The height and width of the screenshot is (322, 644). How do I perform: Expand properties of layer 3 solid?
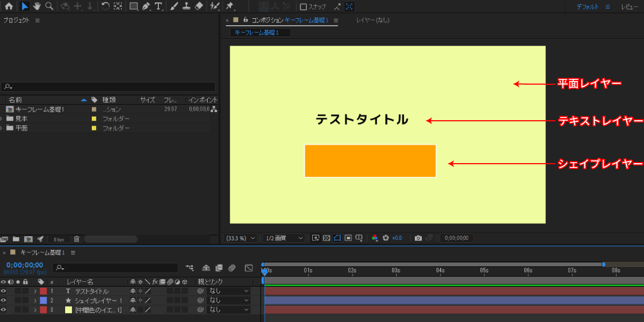pos(35,310)
